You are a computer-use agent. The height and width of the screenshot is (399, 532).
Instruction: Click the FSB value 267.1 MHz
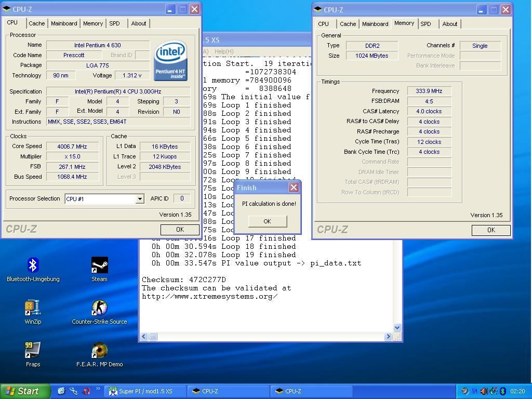(72, 167)
